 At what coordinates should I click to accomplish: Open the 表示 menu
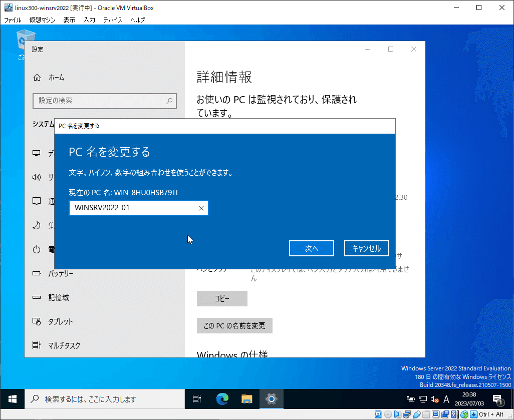click(x=69, y=20)
